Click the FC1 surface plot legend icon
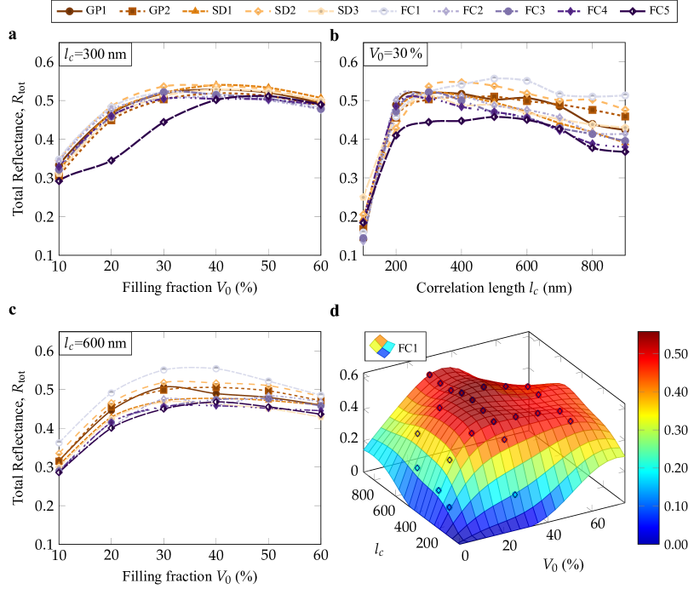 pos(381,346)
